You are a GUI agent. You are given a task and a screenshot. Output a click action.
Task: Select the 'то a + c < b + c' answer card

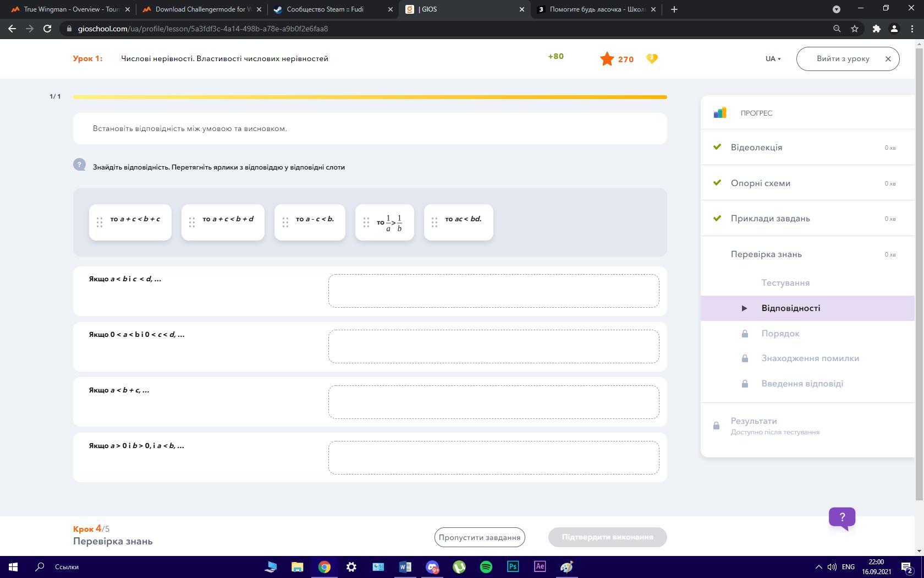pos(130,222)
